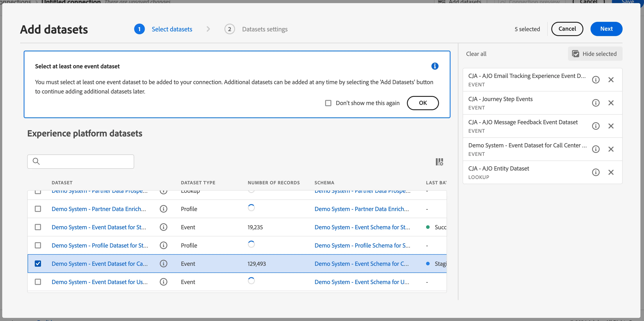Uncheck the Demo System - Event Dataset for Ca checkbox
644x321 pixels.
tap(38, 263)
